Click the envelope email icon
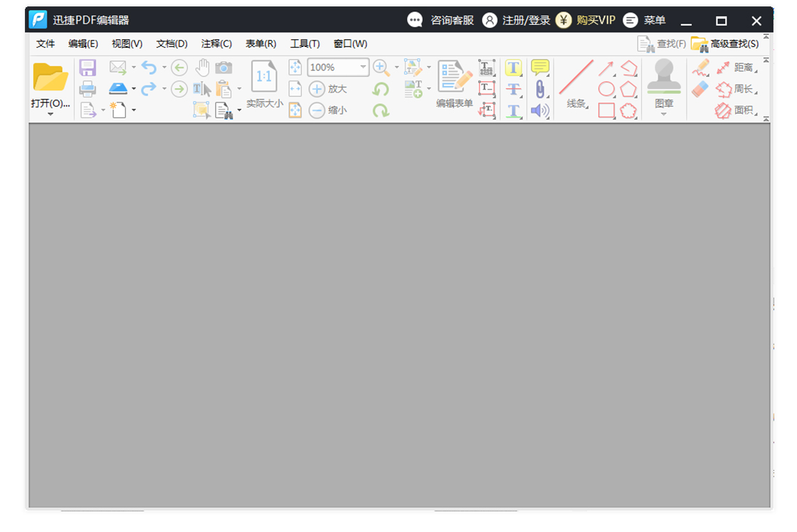Screen dimensions: 797x532 pyautogui.click(x=118, y=67)
